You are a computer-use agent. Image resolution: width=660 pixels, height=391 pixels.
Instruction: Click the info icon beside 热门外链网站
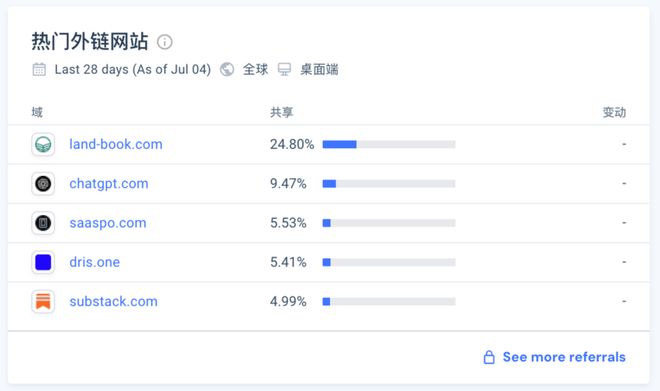pyautogui.click(x=165, y=42)
